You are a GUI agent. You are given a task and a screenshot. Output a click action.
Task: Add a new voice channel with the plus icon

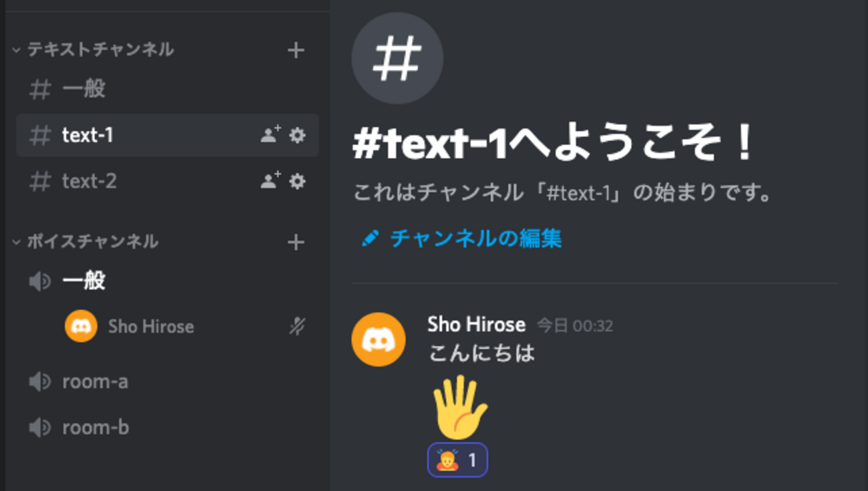click(295, 242)
